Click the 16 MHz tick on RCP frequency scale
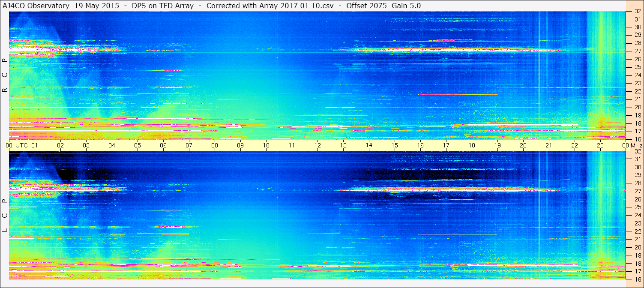644x288 pixels. [638, 139]
